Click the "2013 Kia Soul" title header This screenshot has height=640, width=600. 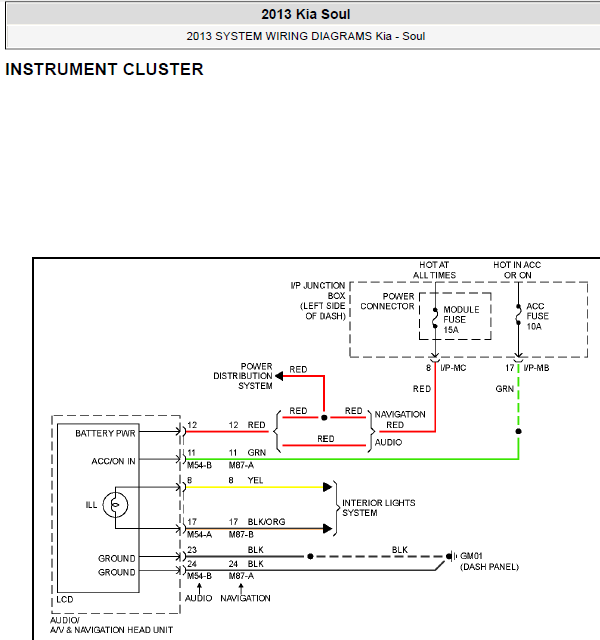(306, 14)
